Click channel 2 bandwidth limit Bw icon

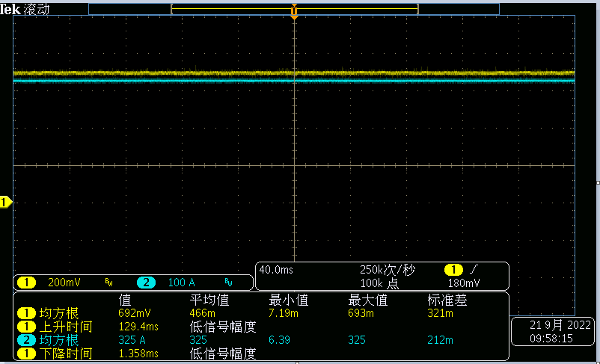click(229, 283)
